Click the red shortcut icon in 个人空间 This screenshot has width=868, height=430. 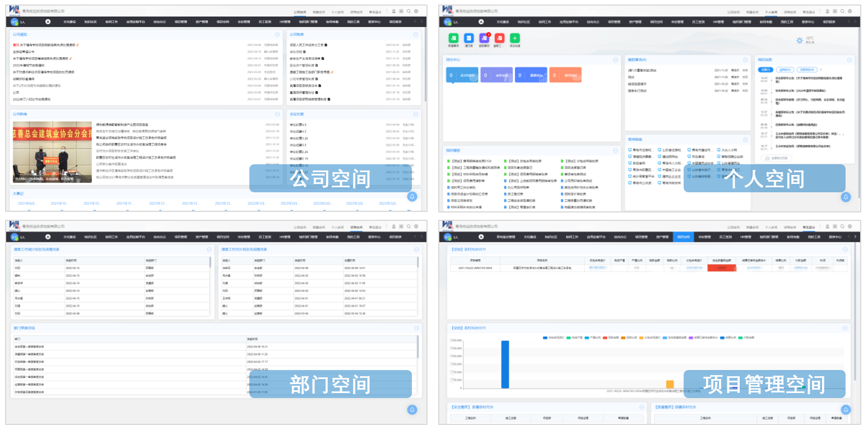click(x=499, y=39)
